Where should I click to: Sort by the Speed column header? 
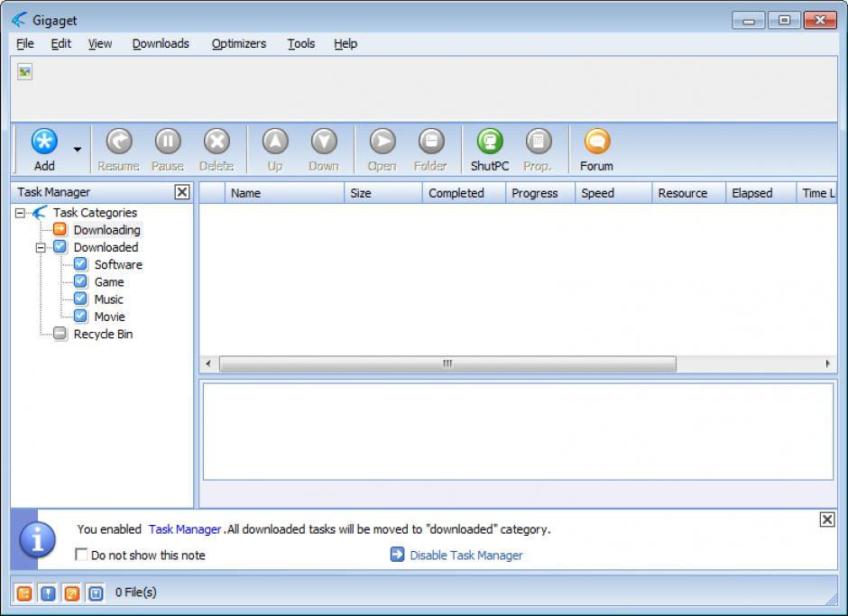point(613,193)
